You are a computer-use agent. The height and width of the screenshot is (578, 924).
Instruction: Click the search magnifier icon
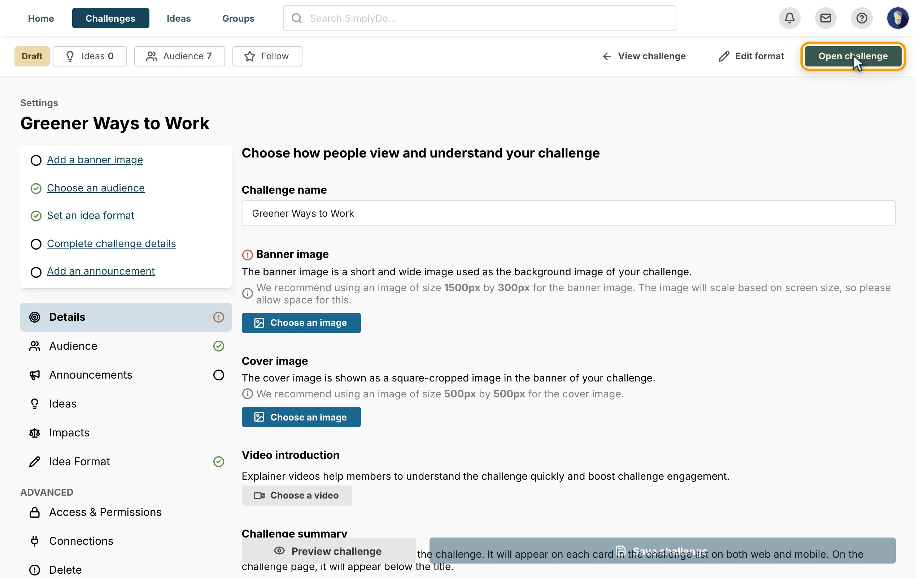click(x=297, y=18)
